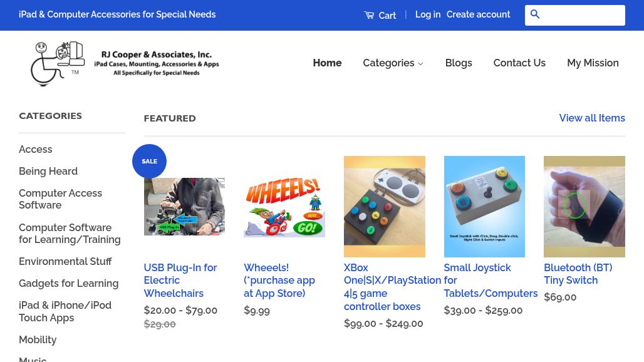Click the Create account link
Screen dimensions: 644x362
[478, 14]
